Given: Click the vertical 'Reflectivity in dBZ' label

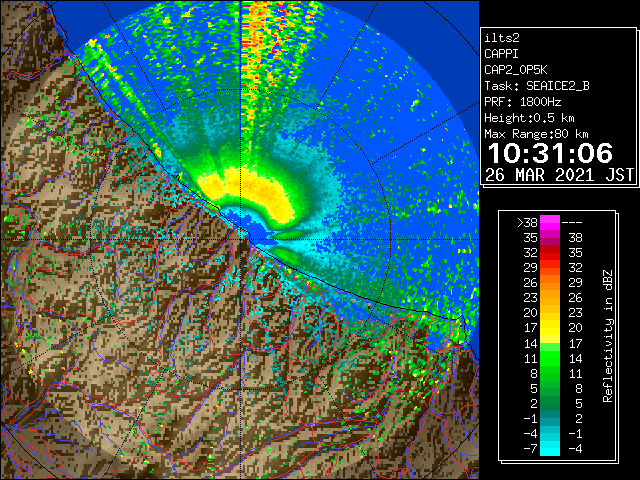Looking at the screenshot, I should click(607, 336).
